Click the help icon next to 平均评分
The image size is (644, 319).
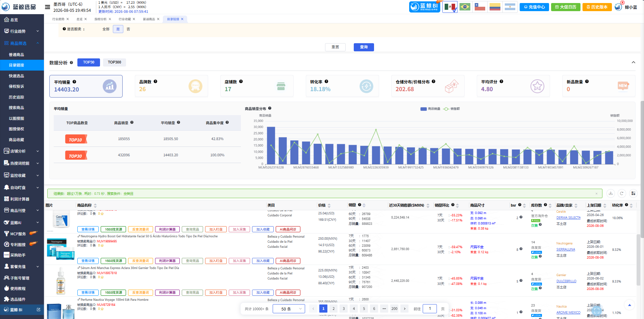(x=501, y=82)
